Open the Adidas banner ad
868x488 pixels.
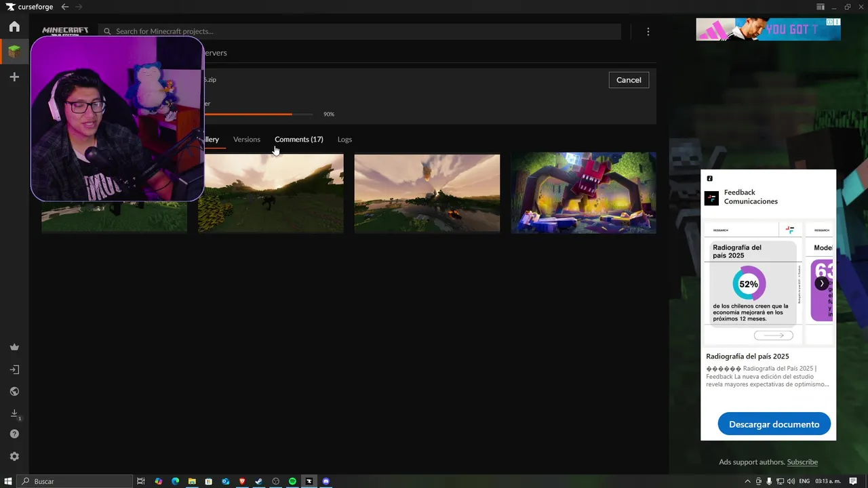pyautogui.click(x=768, y=29)
